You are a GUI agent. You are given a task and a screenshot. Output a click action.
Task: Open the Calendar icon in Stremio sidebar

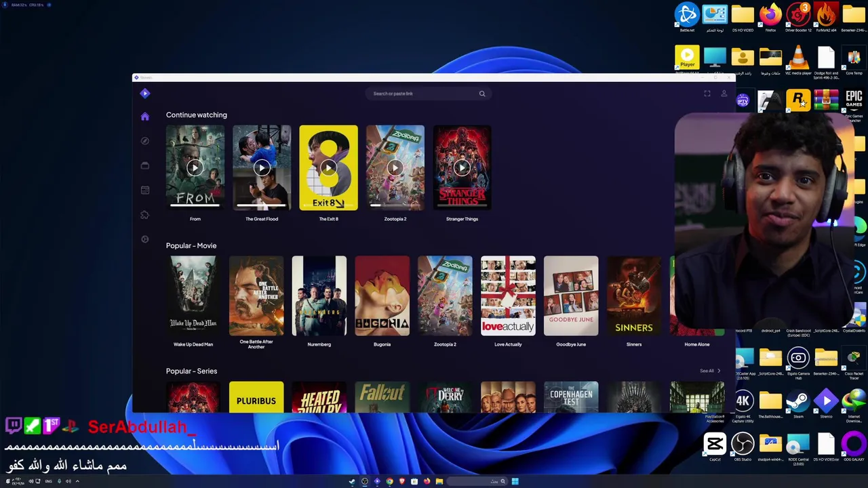click(144, 190)
